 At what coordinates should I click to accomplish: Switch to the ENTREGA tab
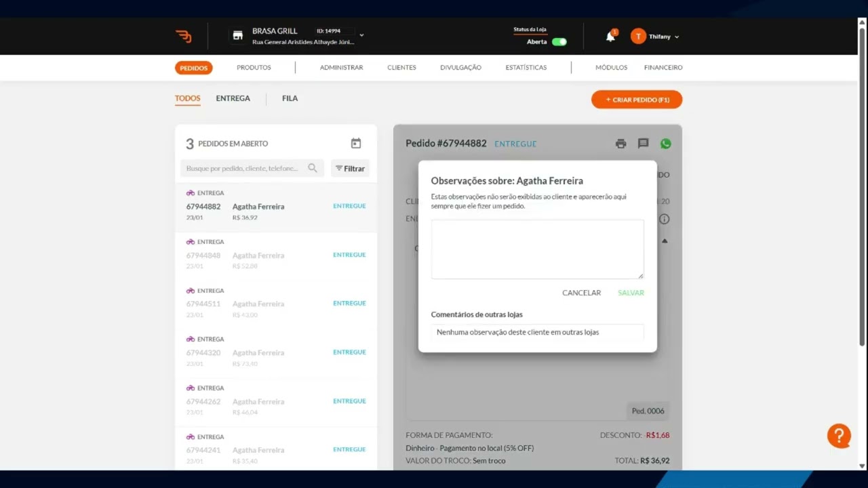click(x=233, y=98)
